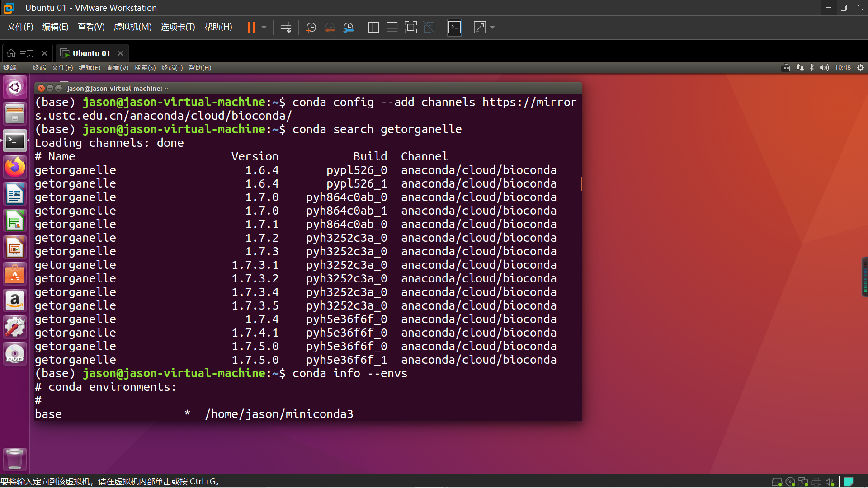This screenshot has height=488, width=868.
Task: Click the VMware network adapter status icon
Action: (x=803, y=482)
